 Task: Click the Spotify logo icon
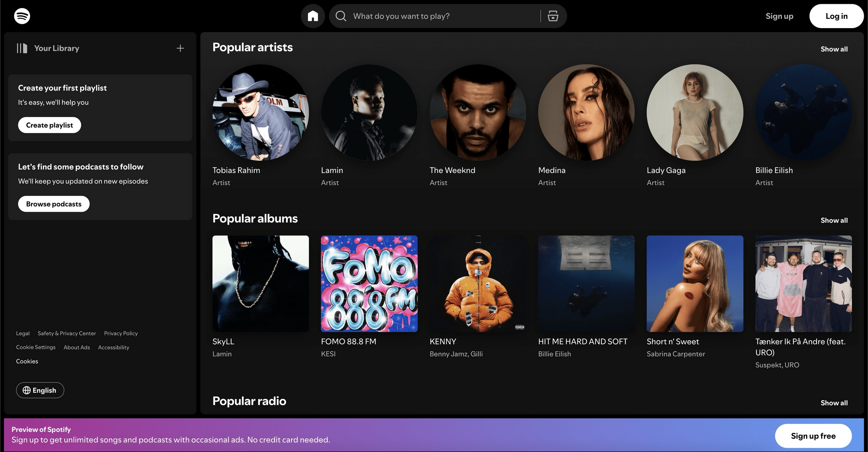pos(22,16)
